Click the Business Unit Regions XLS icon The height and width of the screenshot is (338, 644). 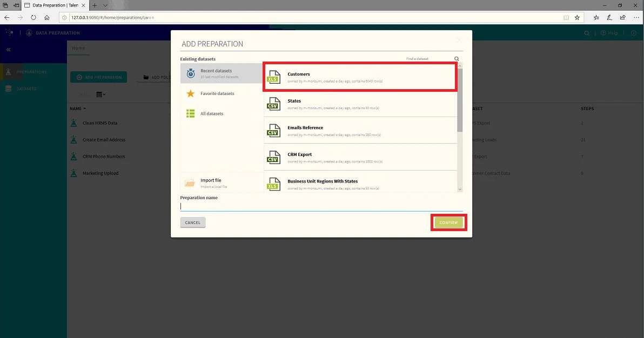tap(273, 184)
